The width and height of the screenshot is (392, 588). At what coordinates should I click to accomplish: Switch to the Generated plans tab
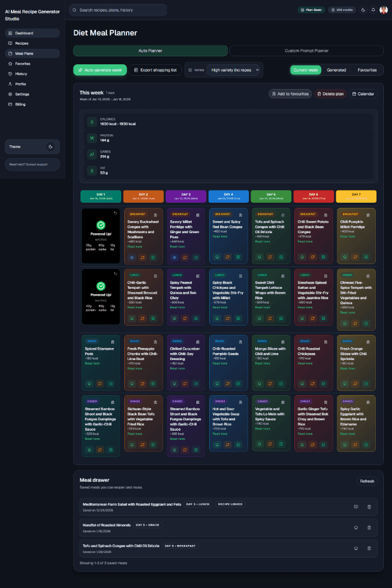(x=336, y=70)
